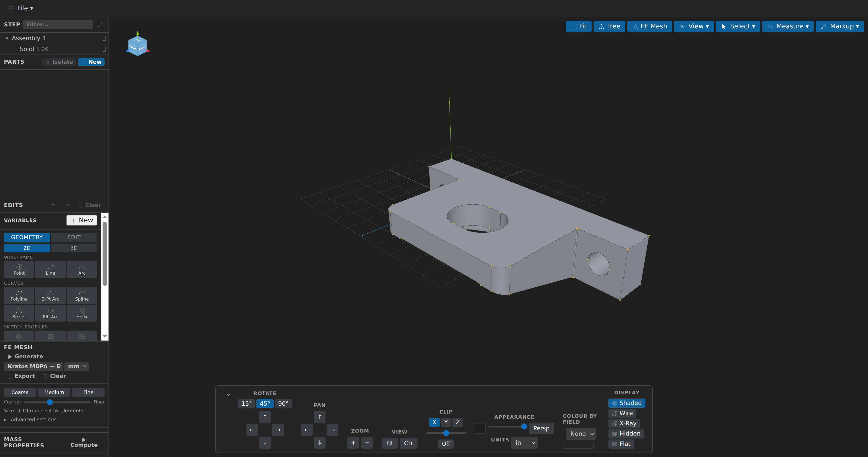Choose the Spline curve tool
868x457 pixels.
(82, 295)
